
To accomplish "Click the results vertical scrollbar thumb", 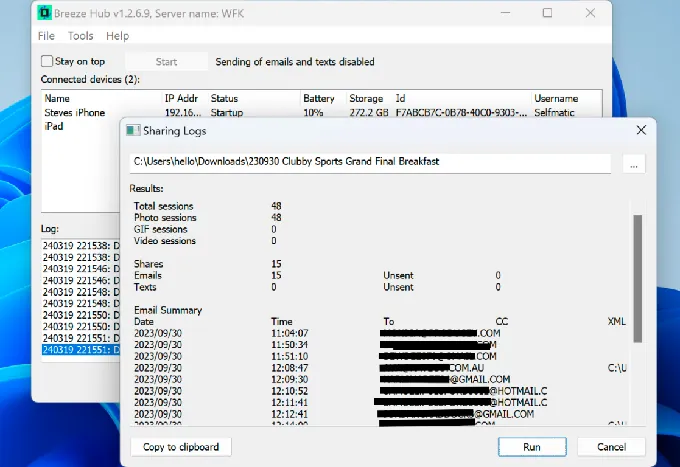I will (x=638, y=278).
